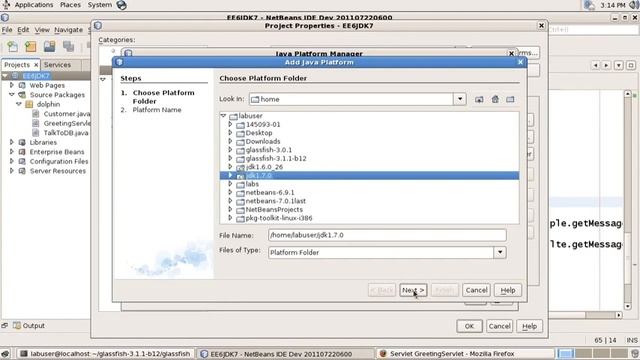Click Help in Project Properties dialog
This screenshot has width=640, height=360.
tap(529, 326)
